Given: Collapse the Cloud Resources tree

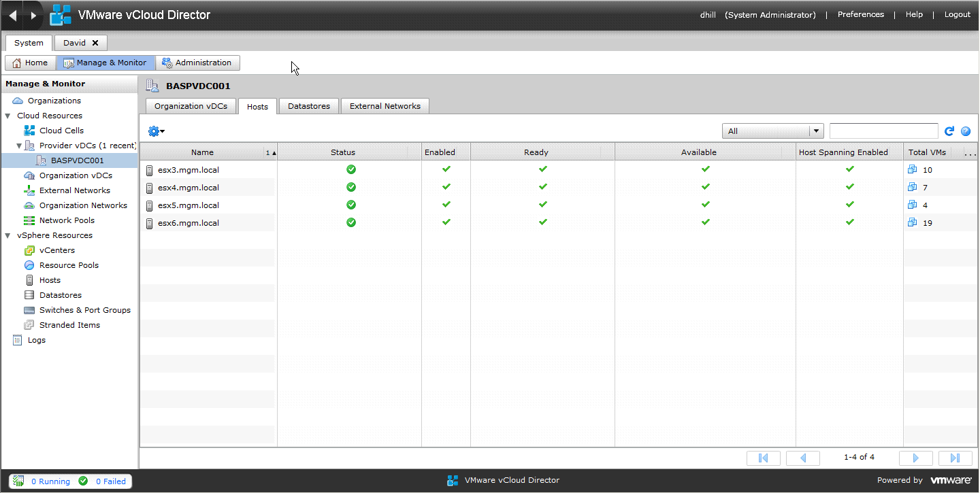Looking at the screenshot, I should (x=7, y=116).
